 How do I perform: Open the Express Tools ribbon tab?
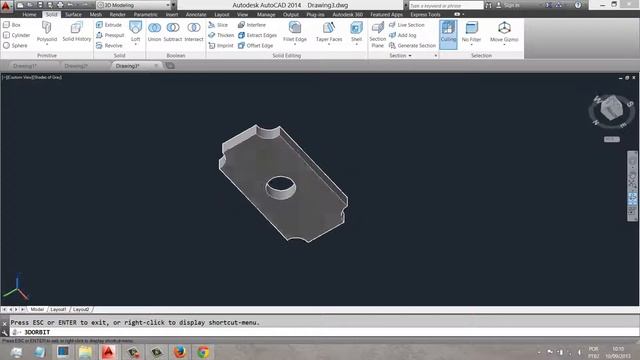coord(425,14)
